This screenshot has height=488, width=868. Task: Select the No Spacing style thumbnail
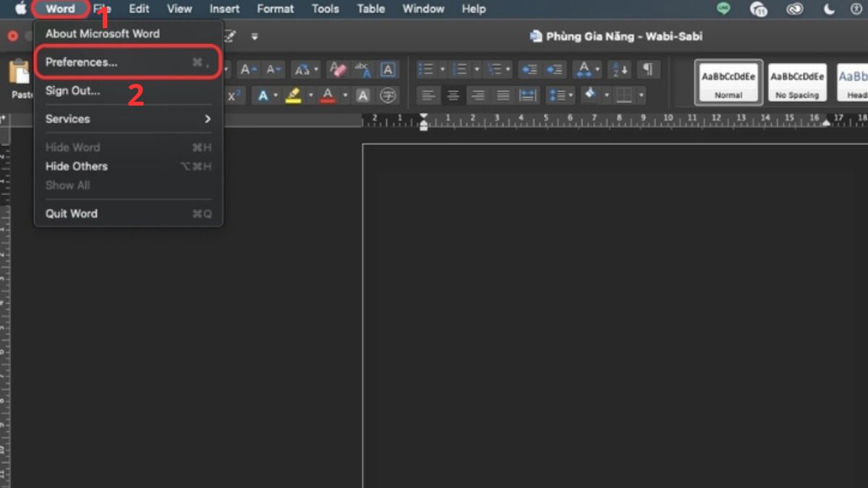tap(797, 82)
